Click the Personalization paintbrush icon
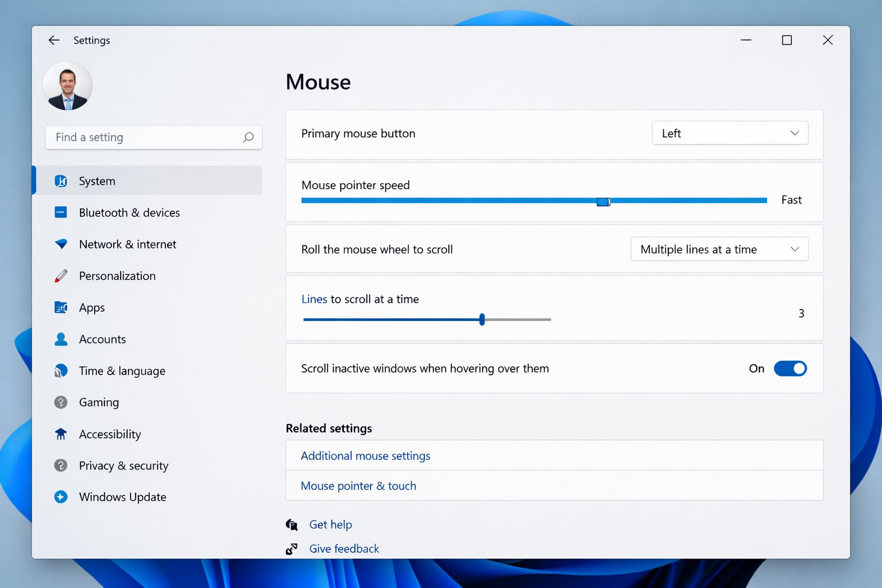Viewport: 882px width, 588px height. pyautogui.click(x=61, y=276)
